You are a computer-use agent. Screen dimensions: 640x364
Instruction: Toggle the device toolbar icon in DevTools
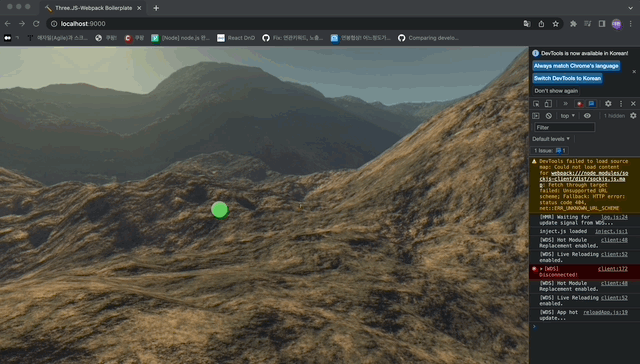548,104
